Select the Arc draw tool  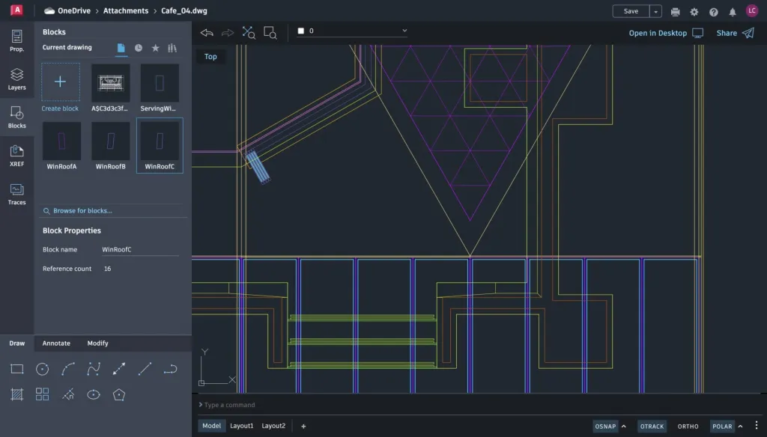point(68,368)
